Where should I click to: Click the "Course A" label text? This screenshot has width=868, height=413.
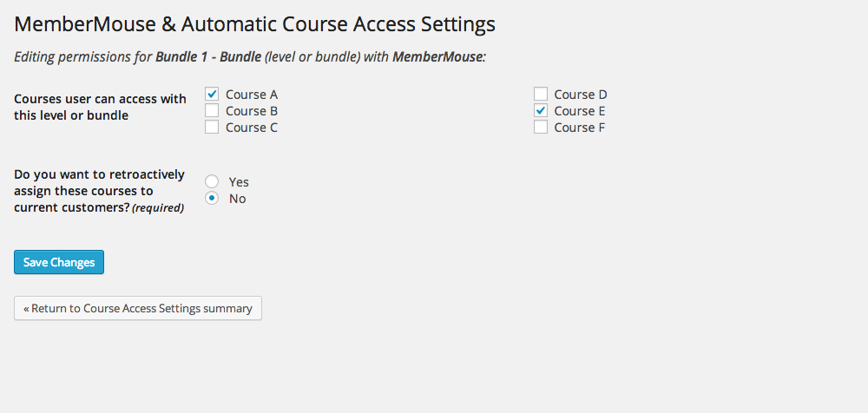252,95
